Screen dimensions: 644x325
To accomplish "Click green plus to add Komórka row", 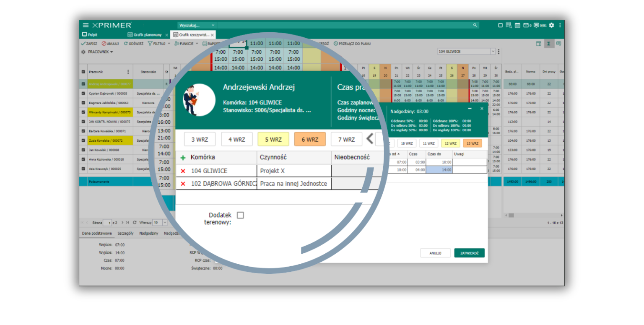I will coord(183,158).
